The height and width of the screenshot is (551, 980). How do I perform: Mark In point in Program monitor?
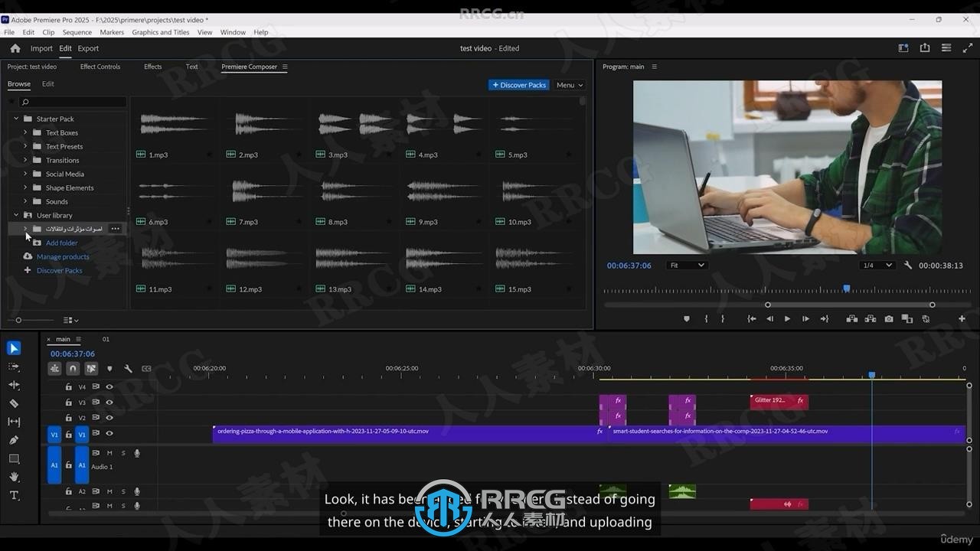[706, 319]
